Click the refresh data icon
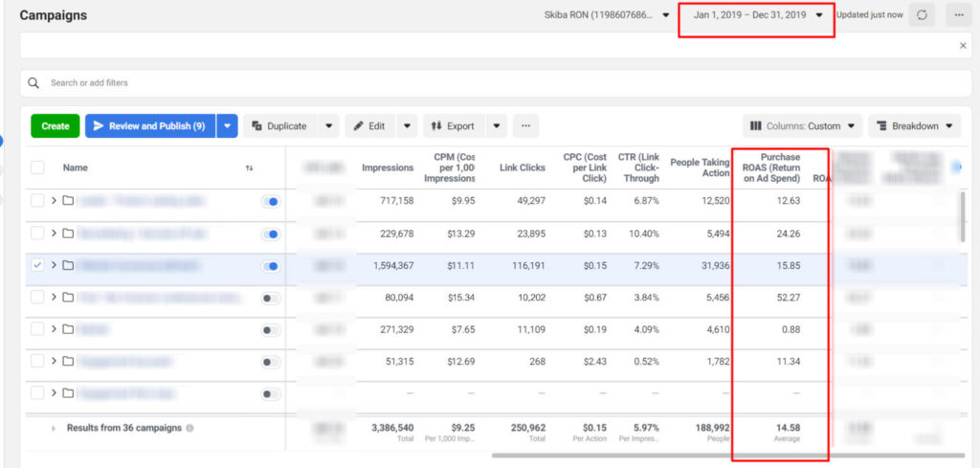 [922, 15]
